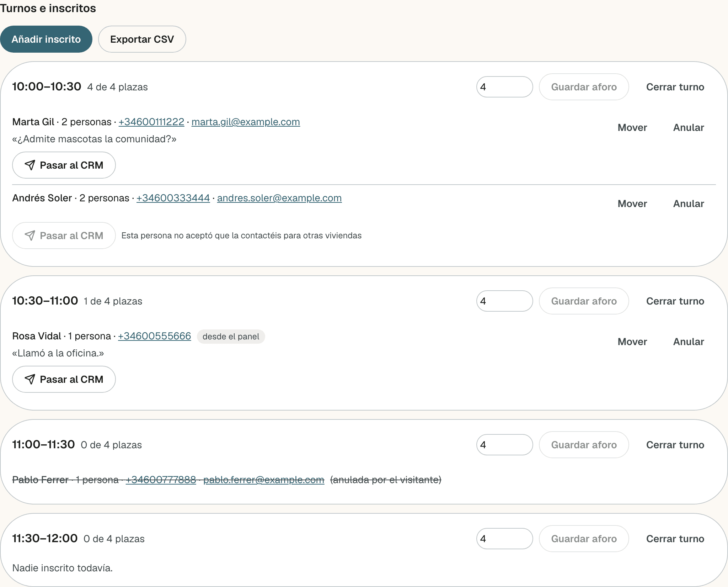
Task: Save capacity for the 10:30–11:00 slot
Action: (584, 301)
